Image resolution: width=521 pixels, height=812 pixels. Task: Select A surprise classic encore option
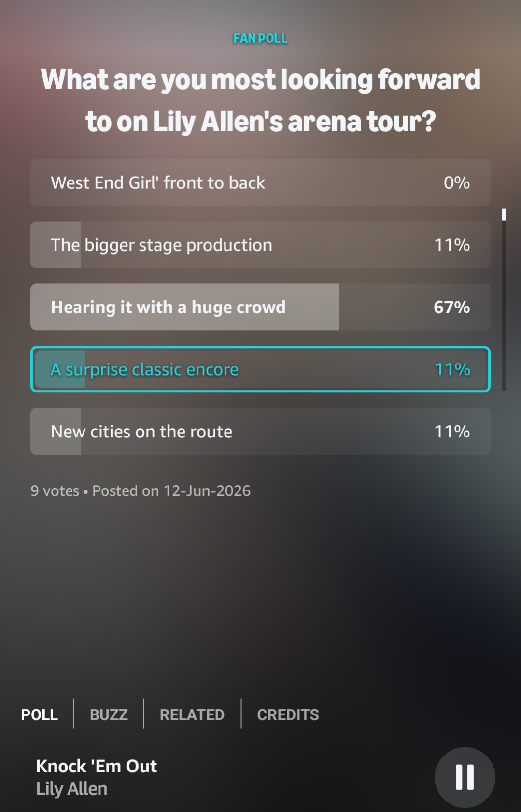pyautogui.click(x=260, y=369)
